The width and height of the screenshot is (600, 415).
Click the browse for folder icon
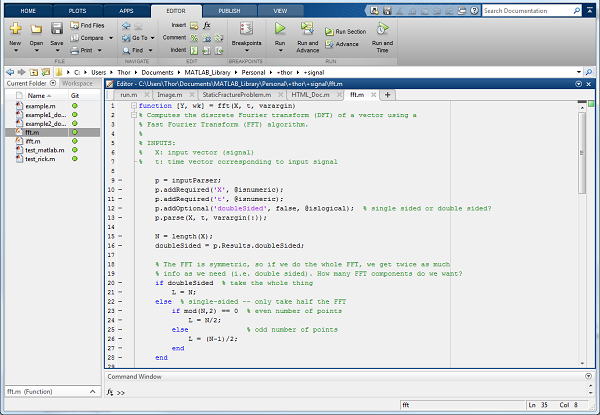coord(46,72)
